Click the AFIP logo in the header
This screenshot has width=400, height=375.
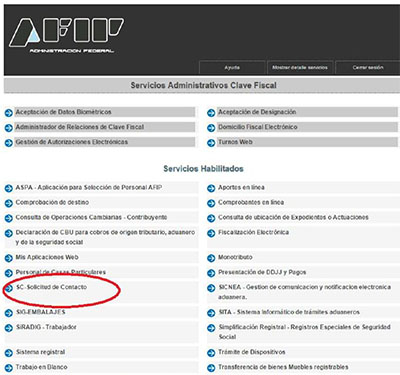(67, 35)
